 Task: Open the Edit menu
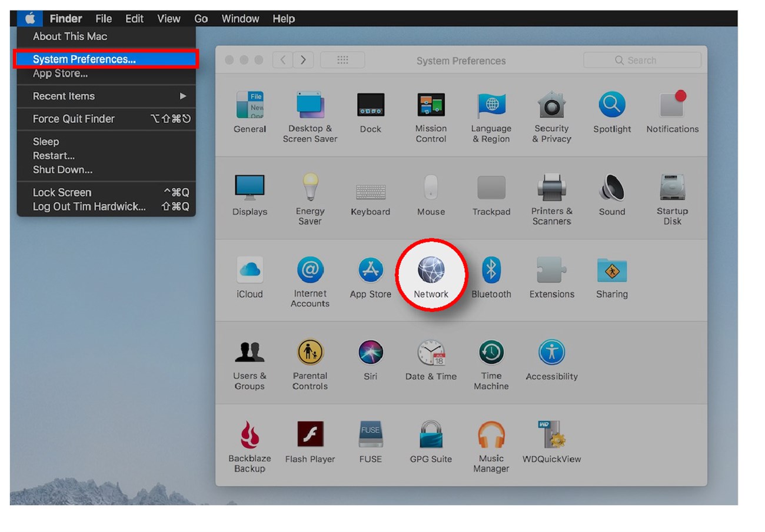pos(134,19)
